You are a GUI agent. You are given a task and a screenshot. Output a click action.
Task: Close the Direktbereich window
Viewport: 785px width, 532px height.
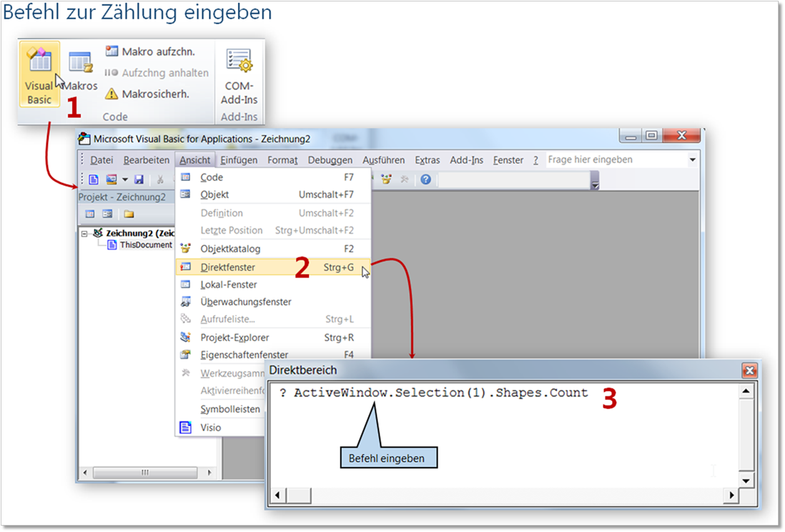point(749,370)
